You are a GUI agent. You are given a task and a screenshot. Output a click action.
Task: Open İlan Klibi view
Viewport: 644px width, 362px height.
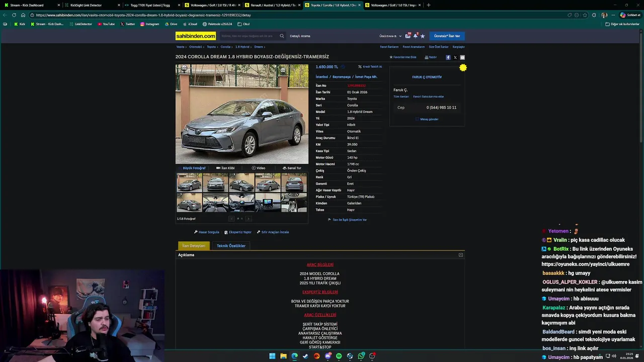click(x=225, y=168)
